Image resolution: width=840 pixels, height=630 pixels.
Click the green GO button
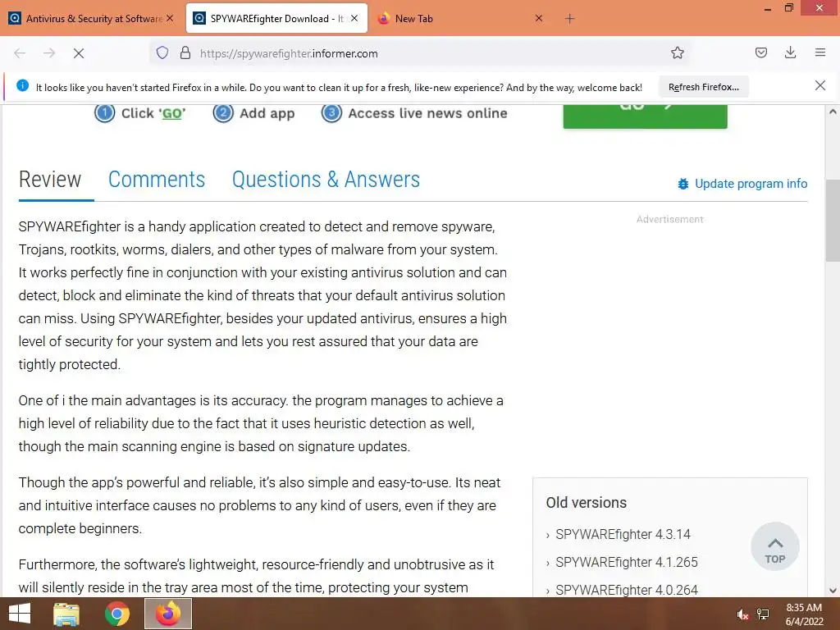point(645,116)
